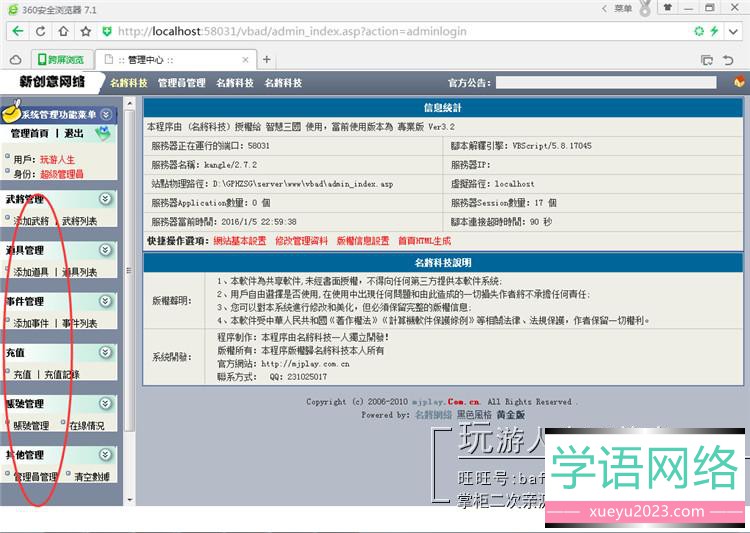Open new tab with plus button
Viewport: 750px width, 533px height.
[x=267, y=59]
